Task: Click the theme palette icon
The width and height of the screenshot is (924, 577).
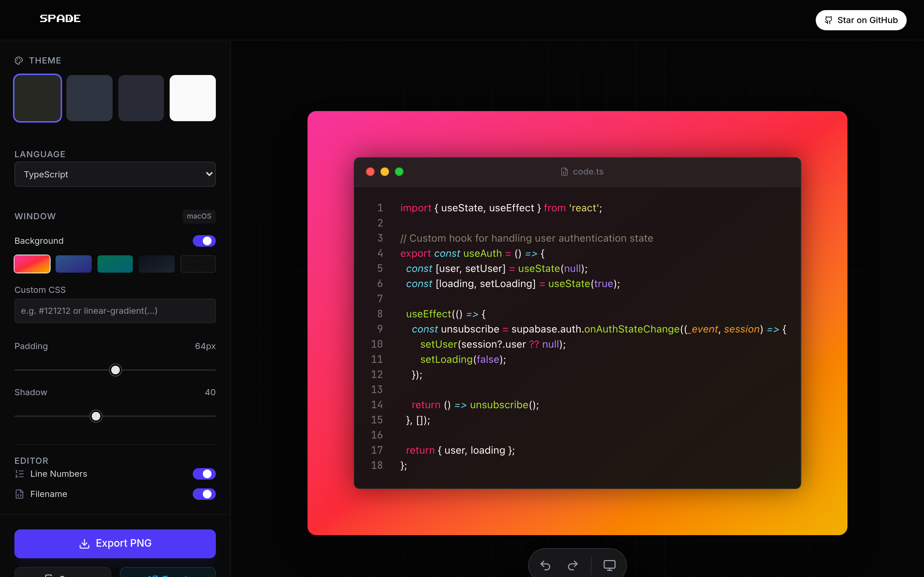Action: pos(19,61)
